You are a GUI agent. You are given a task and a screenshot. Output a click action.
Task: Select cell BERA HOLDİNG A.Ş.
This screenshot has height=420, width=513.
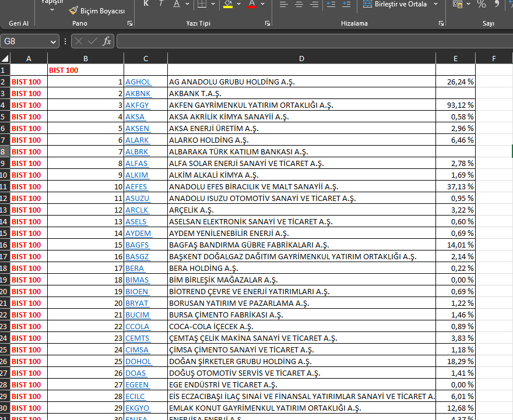(301, 268)
